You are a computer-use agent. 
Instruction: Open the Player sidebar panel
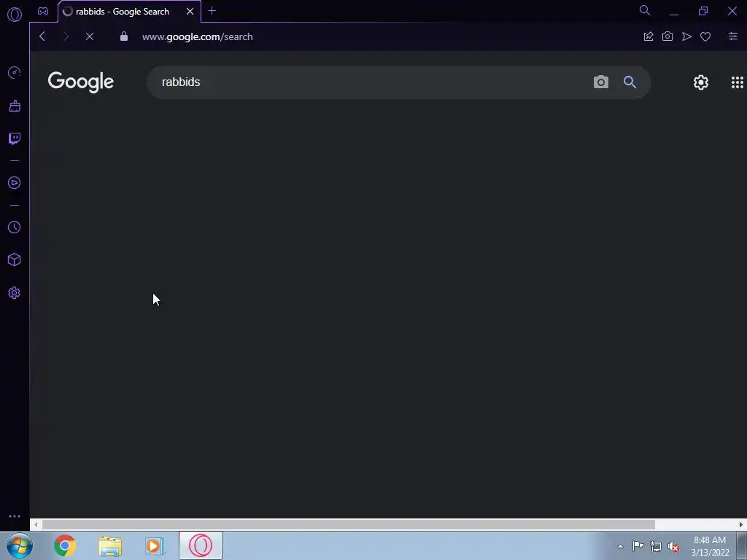click(15, 183)
